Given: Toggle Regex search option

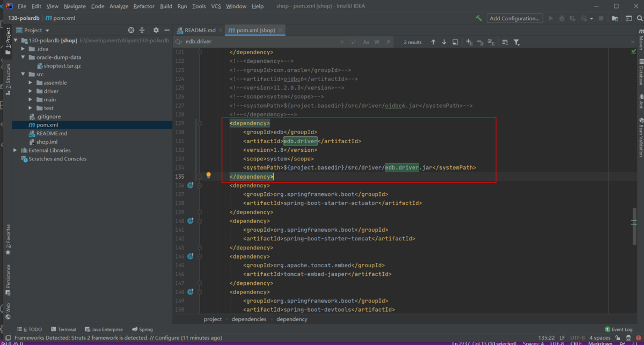Looking at the screenshot, I should (x=387, y=42).
